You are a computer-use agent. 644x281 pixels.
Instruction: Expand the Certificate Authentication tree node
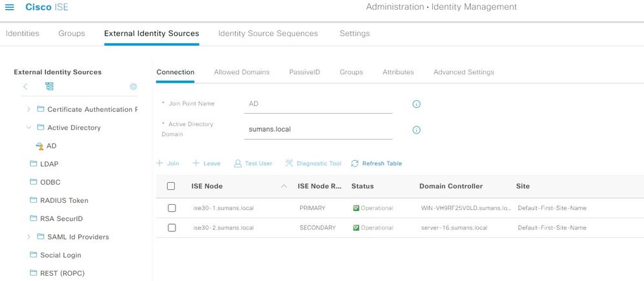coord(28,109)
